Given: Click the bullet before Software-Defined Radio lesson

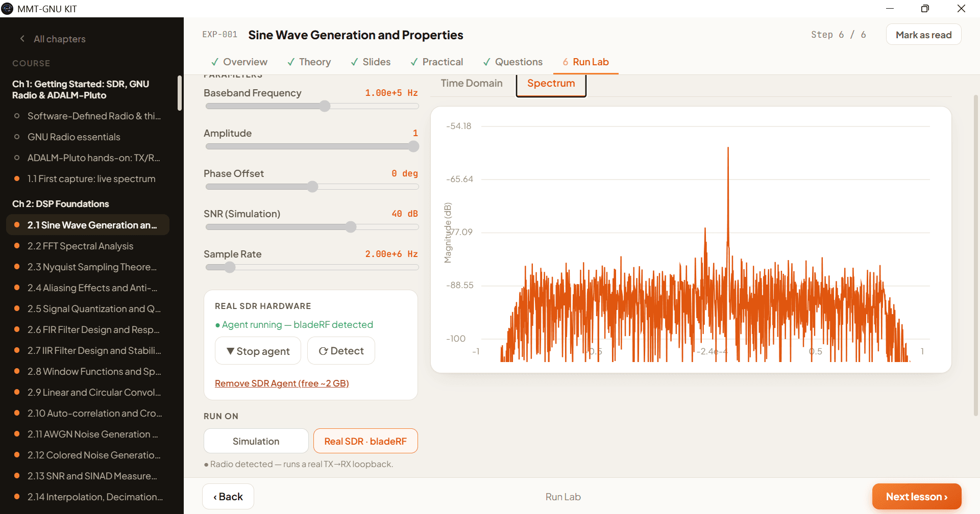Looking at the screenshot, I should click(x=17, y=116).
